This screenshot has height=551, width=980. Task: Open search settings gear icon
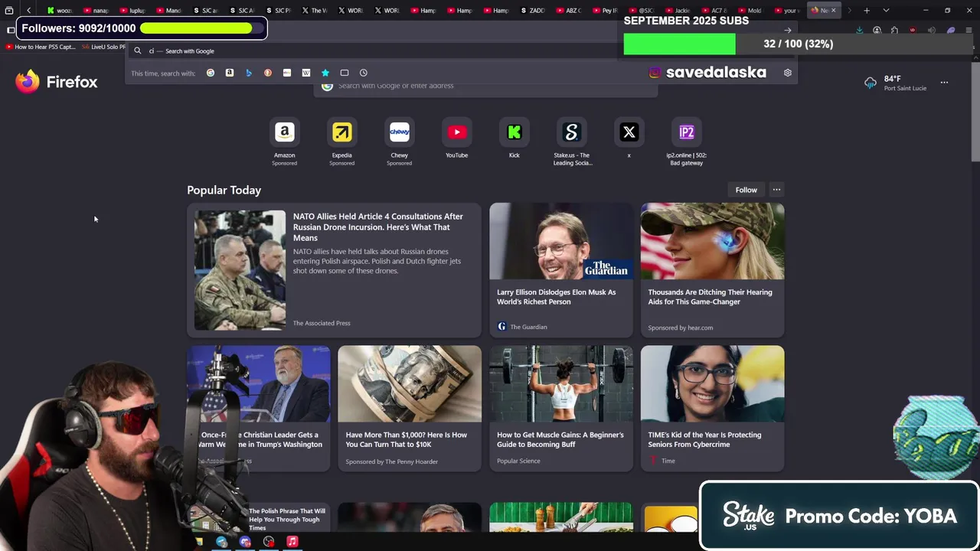point(787,73)
